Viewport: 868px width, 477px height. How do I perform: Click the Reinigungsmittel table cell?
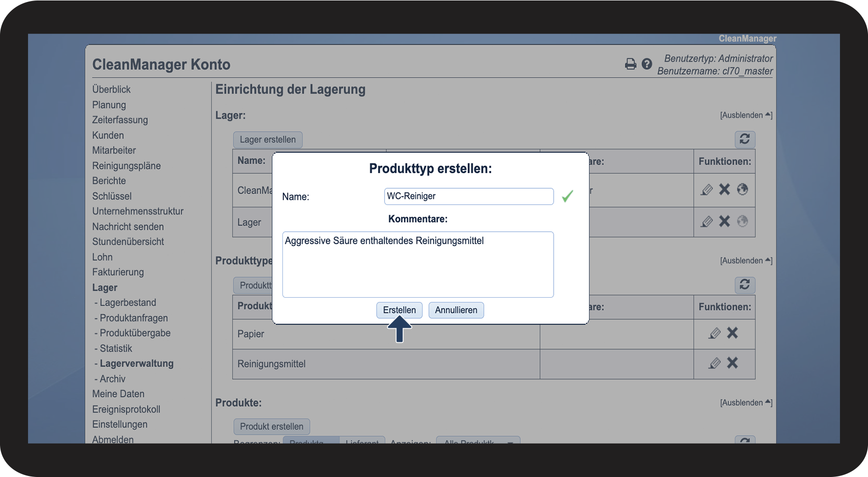(x=386, y=364)
